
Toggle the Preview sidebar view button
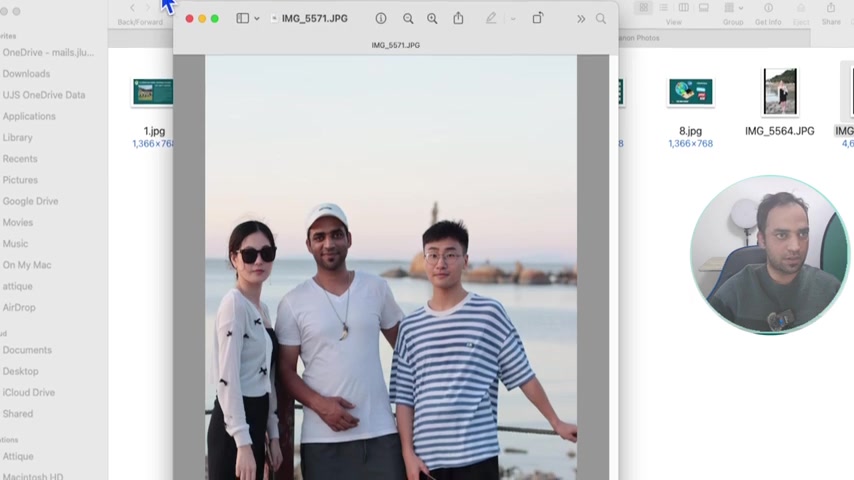pyautogui.click(x=242, y=19)
